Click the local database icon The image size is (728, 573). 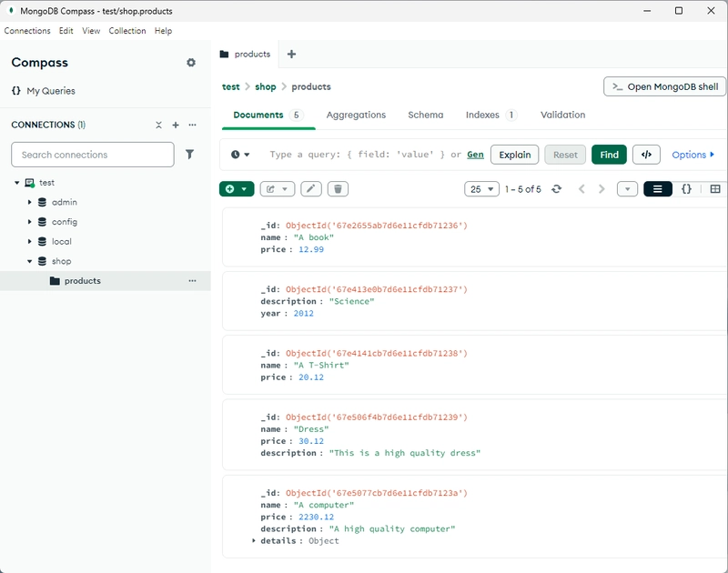[x=42, y=241]
